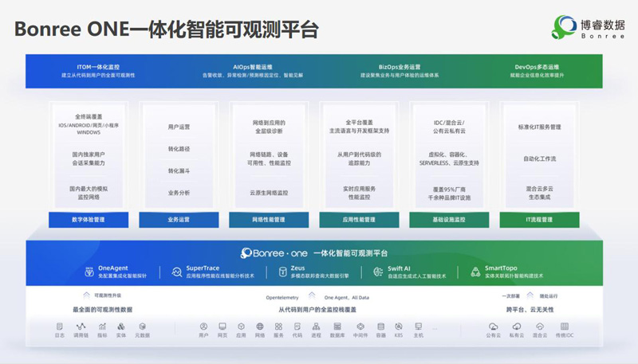Click the 中间件 middleware icon
The width and height of the screenshot is (638, 364).
click(360, 327)
